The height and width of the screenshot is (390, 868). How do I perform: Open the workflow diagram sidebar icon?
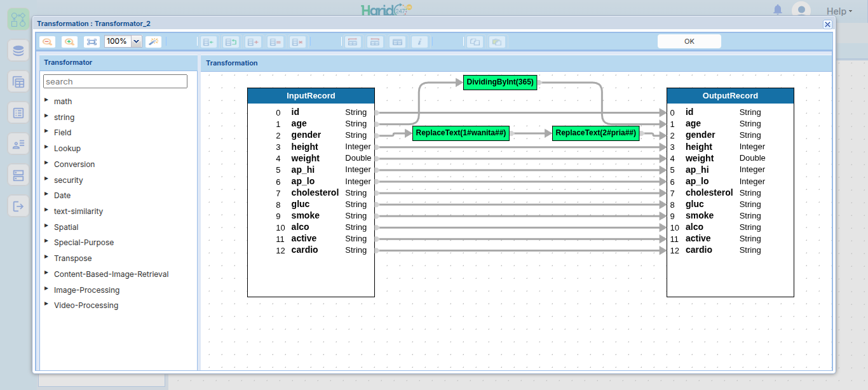(18, 19)
